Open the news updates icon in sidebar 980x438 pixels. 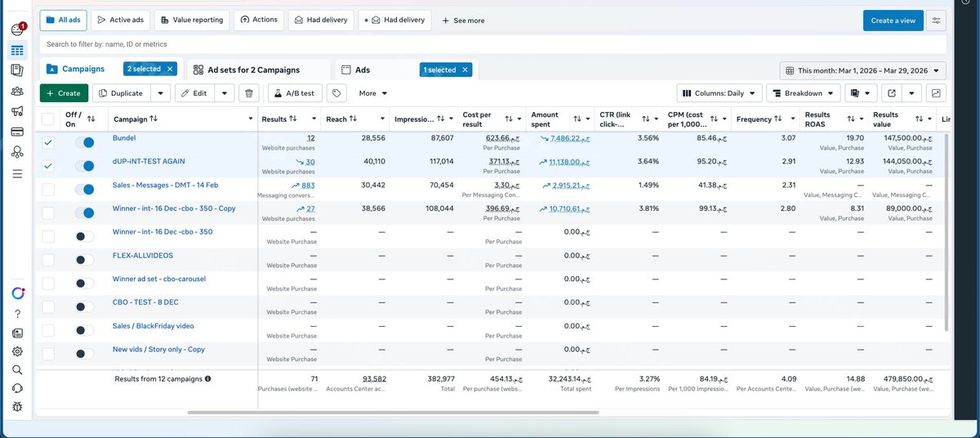18,333
